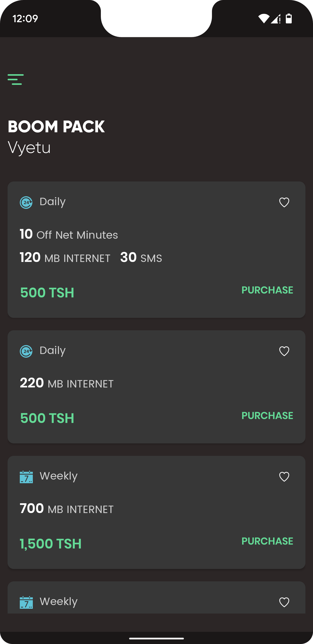Open the green hamburger menu
Image resolution: width=313 pixels, height=644 pixels.
point(15,79)
